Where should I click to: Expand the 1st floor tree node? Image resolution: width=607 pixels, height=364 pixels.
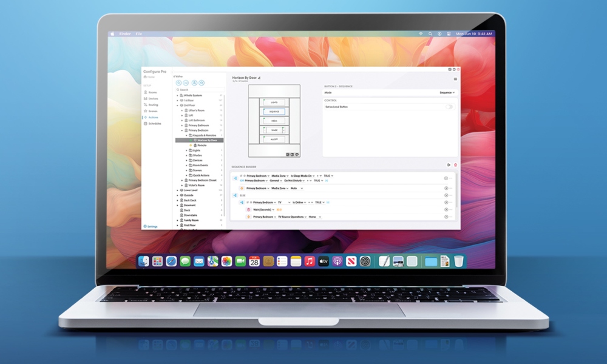pos(178,100)
